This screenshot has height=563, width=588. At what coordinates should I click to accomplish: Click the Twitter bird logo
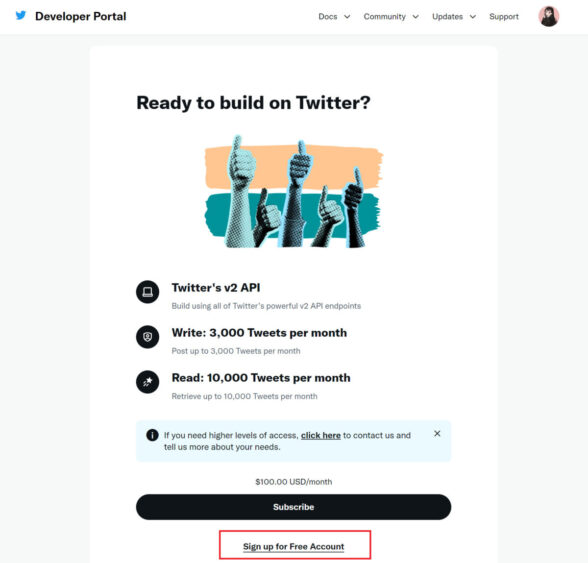pyautogui.click(x=21, y=15)
